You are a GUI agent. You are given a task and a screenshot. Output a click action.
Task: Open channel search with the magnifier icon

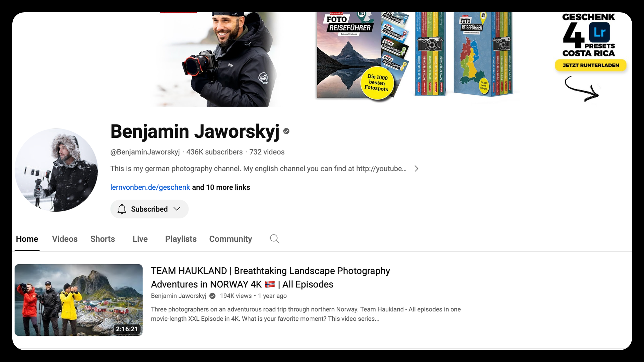tap(274, 239)
